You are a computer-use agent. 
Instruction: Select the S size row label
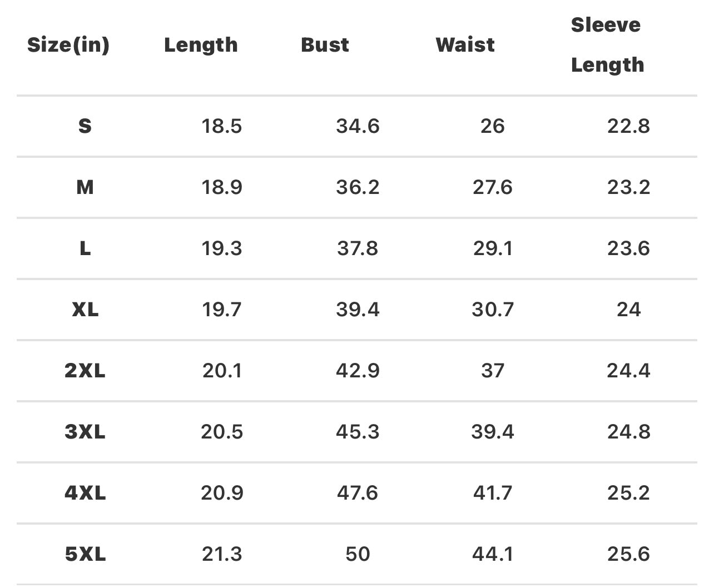coord(85,126)
